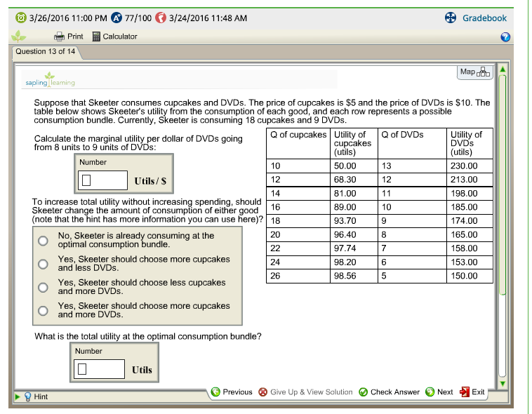Select 'No, Skeeter is already consuming' option

pos(43,241)
